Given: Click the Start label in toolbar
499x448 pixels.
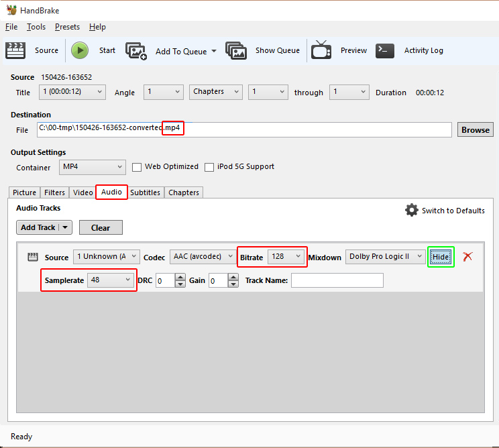Looking at the screenshot, I should pos(107,50).
